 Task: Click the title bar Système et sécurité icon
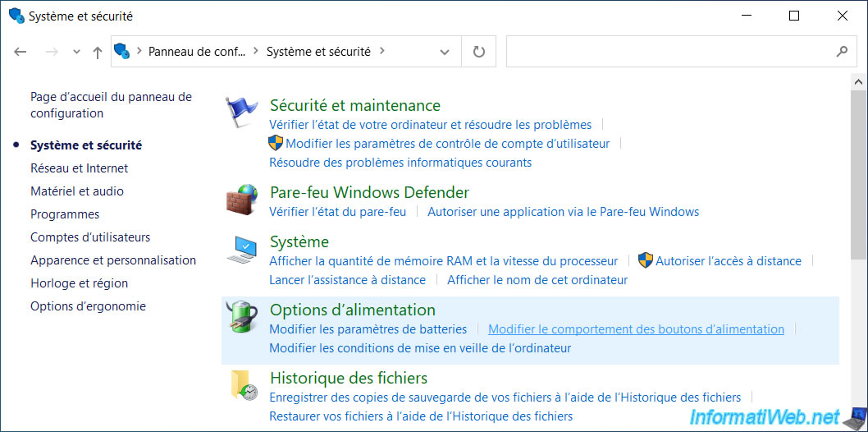tap(16, 16)
